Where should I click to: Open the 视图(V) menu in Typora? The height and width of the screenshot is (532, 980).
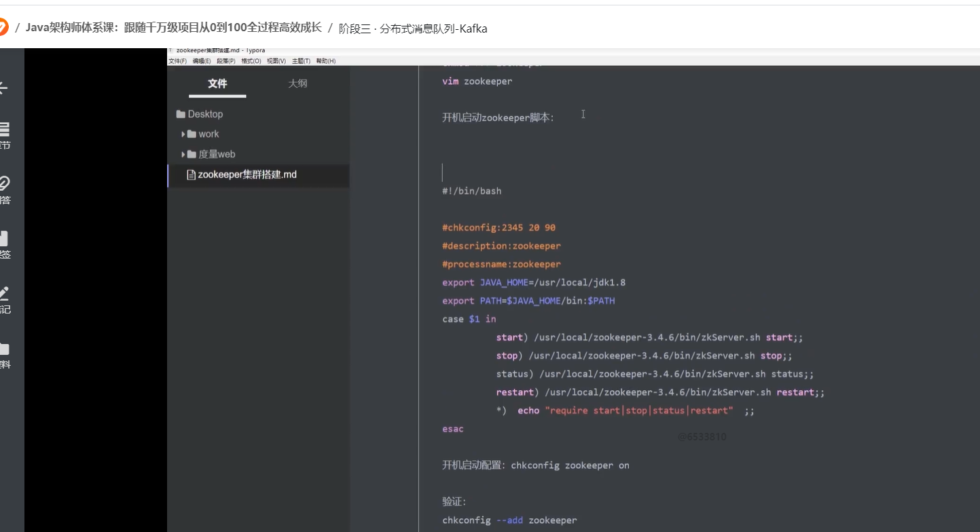click(x=276, y=61)
